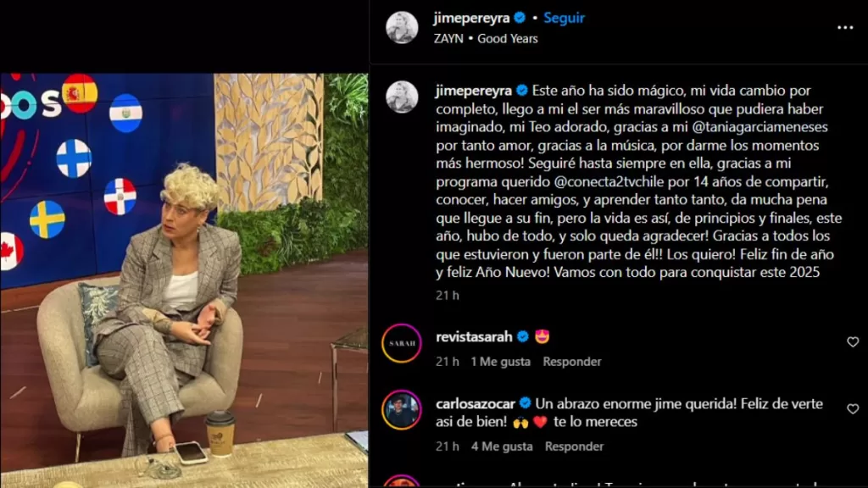Screen dimensions: 868x488
Task: Click jimepereyra avatar beside the caption
Action: tap(402, 97)
